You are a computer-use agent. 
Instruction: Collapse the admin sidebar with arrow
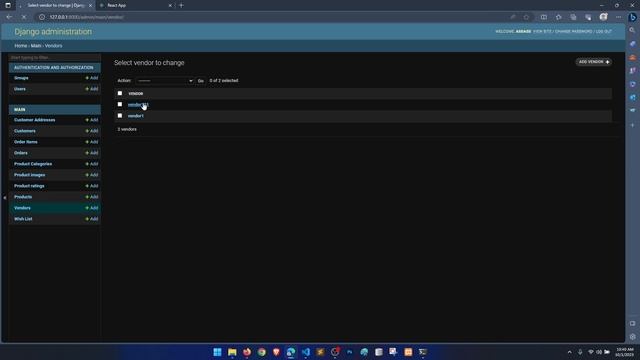[x=4, y=198]
